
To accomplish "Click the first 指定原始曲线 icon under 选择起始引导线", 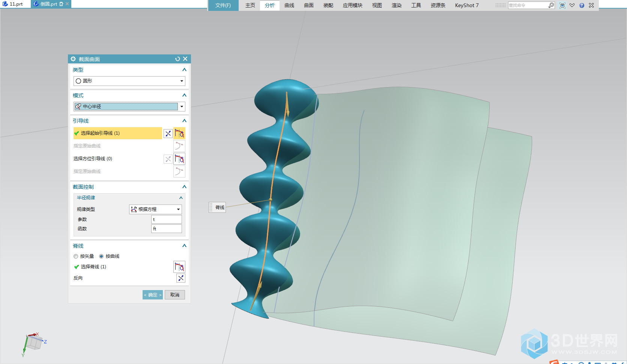I will click(179, 146).
